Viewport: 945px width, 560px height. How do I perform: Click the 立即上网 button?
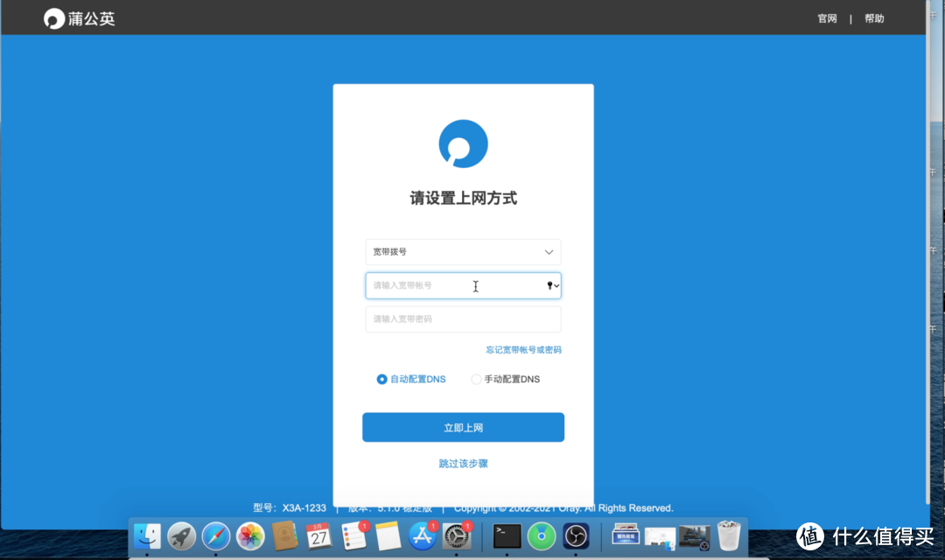(x=463, y=427)
